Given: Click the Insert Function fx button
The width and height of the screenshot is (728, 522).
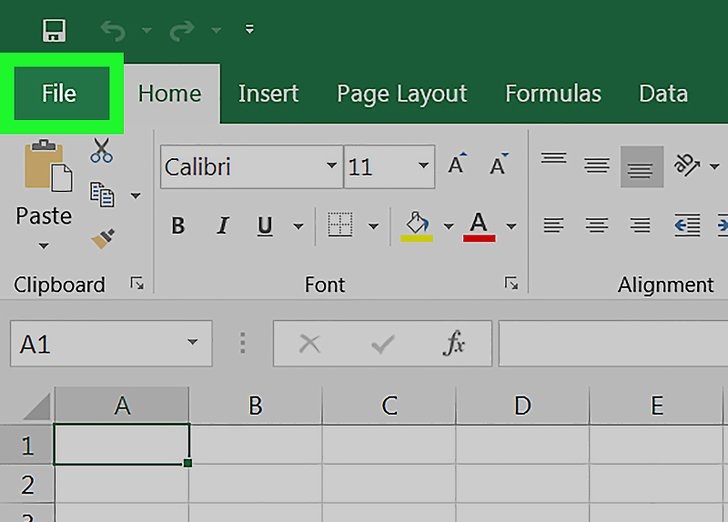Looking at the screenshot, I should (454, 343).
